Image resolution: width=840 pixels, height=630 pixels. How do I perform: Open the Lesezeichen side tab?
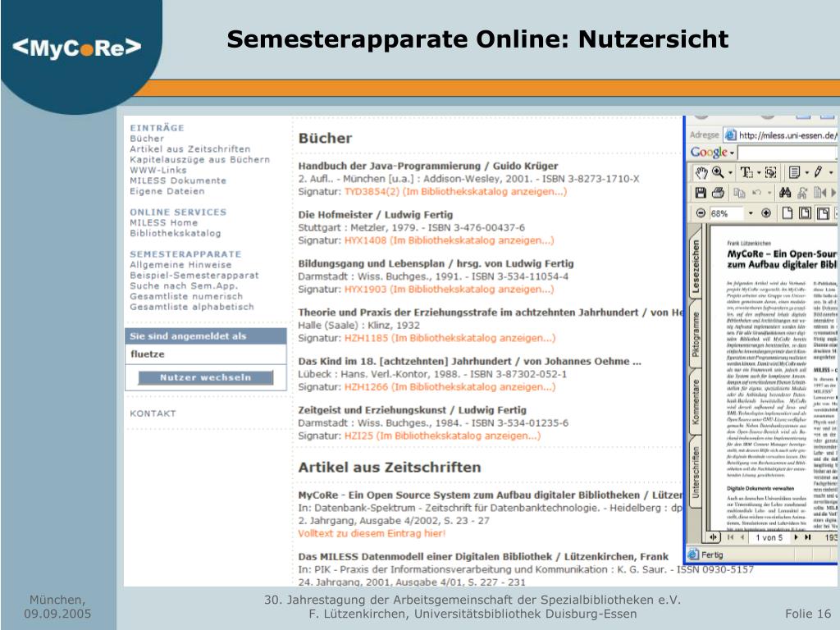click(x=696, y=267)
